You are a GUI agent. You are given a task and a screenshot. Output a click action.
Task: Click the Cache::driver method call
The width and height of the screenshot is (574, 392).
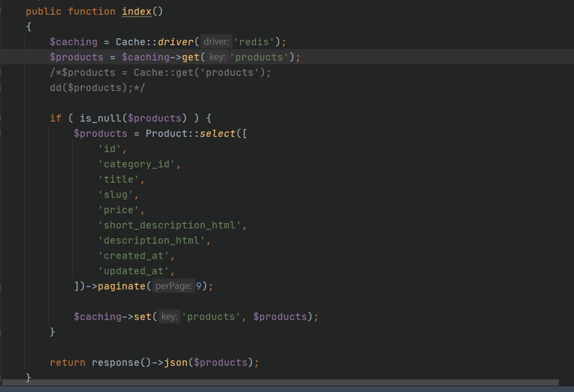point(154,42)
